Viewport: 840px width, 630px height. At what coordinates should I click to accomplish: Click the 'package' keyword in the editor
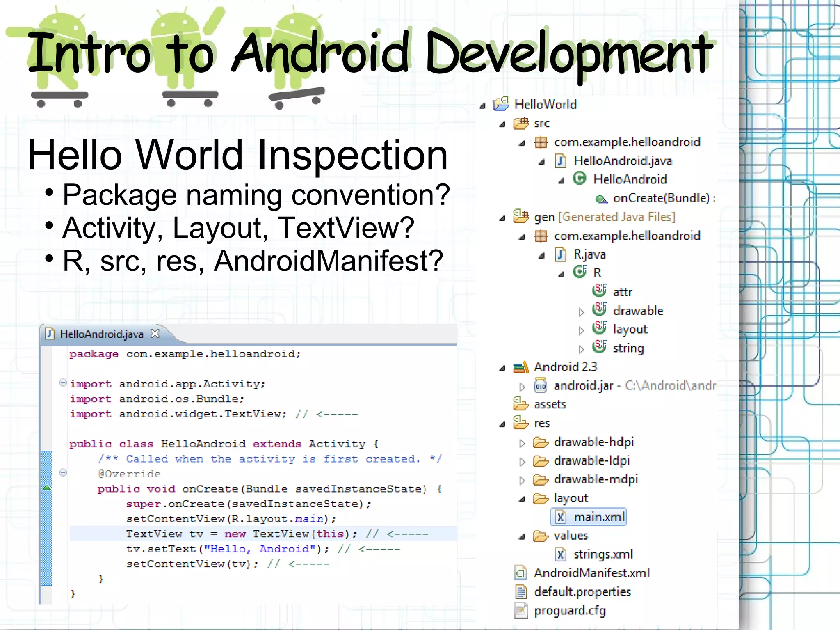point(94,354)
